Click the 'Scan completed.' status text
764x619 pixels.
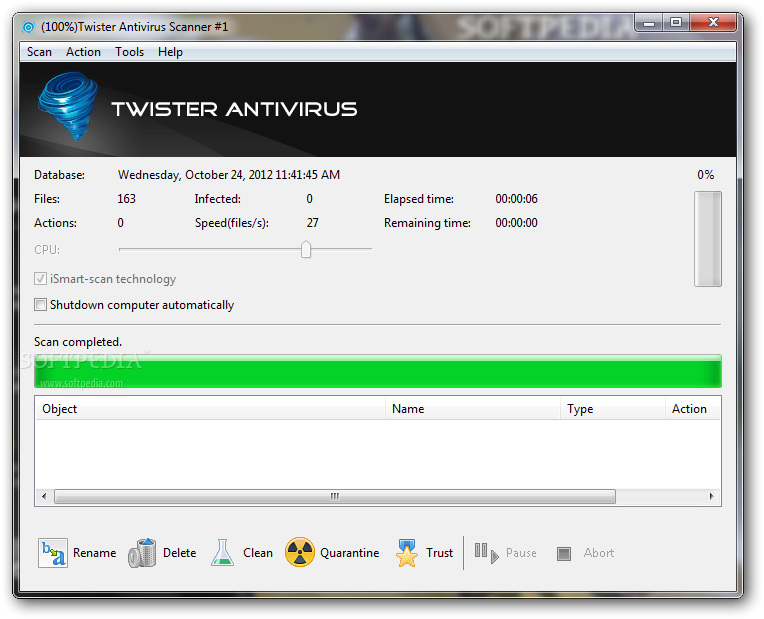click(x=78, y=342)
